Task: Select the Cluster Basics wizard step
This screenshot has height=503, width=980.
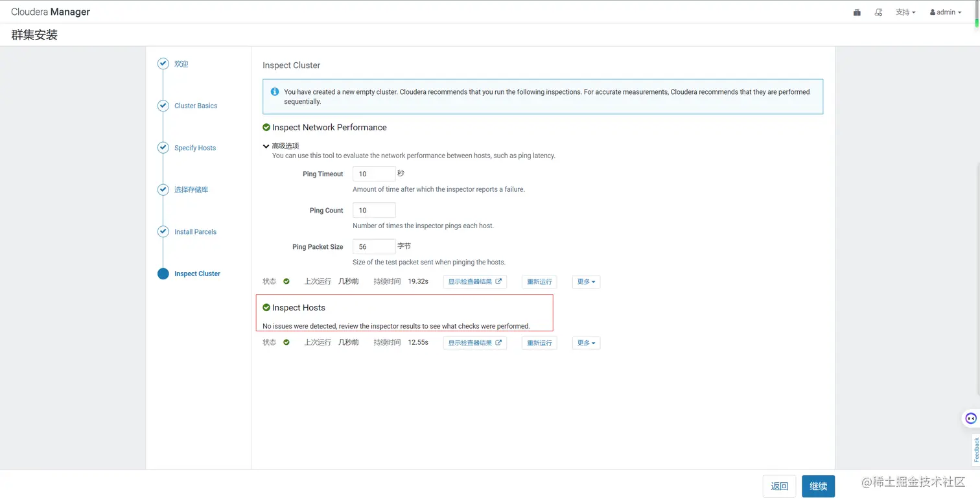Action: (x=196, y=106)
